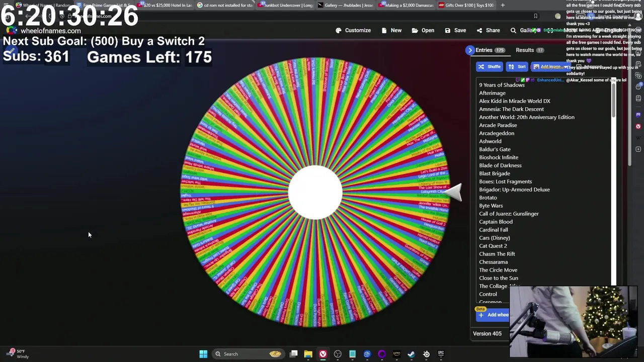
Task: Open File Explorer from the taskbar
Action: point(308,354)
